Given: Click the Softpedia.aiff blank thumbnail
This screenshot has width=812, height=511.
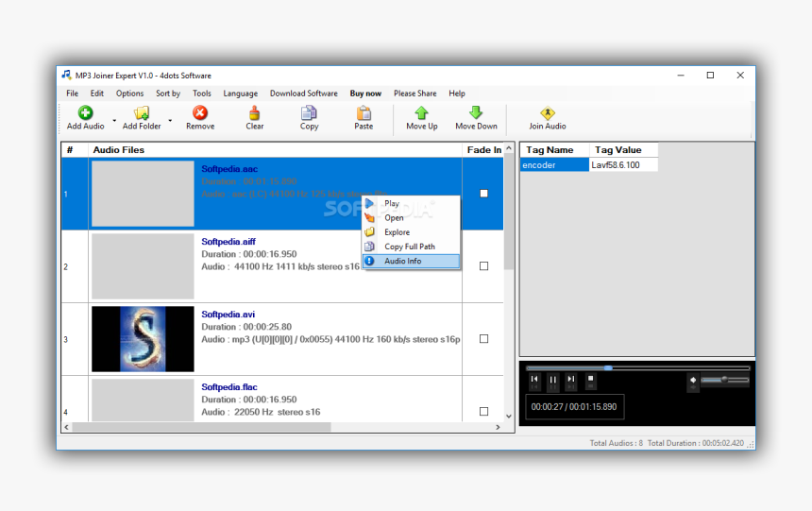Looking at the screenshot, I should click(x=143, y=265).
